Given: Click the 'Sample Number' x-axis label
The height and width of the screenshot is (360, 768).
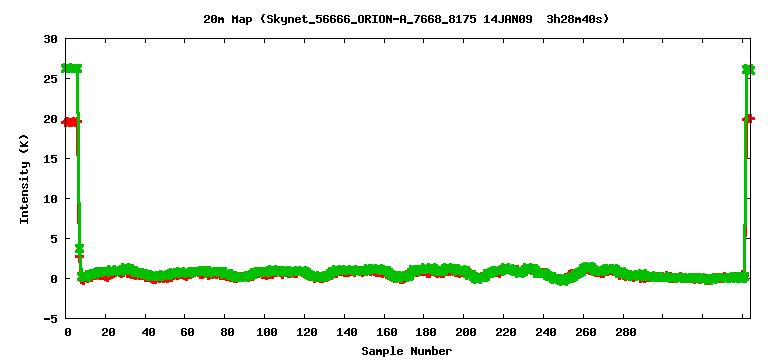Looking at the screenshot, I should click(x=407, y=351).
